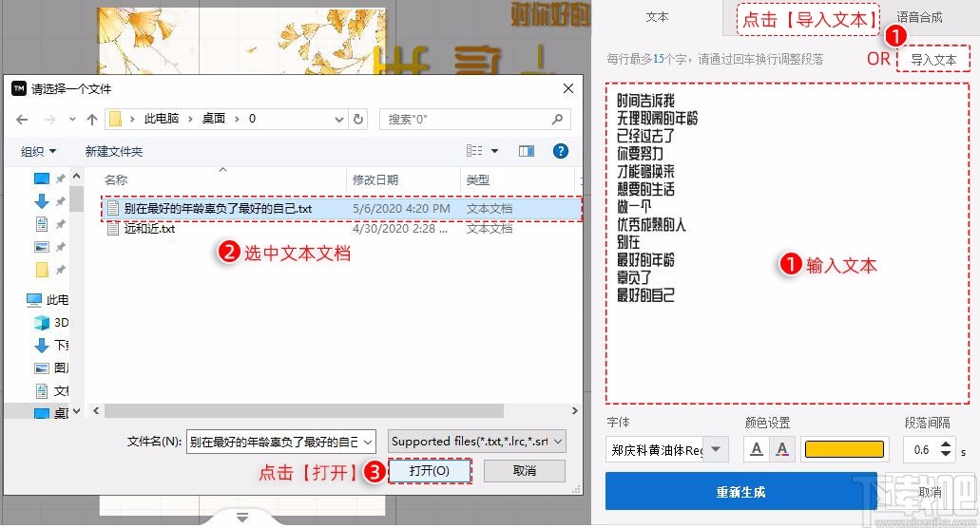The image size is (980, 528).
Task: Go up one folder level arrow
Action: pyautogui.click(x=92, y=120)
